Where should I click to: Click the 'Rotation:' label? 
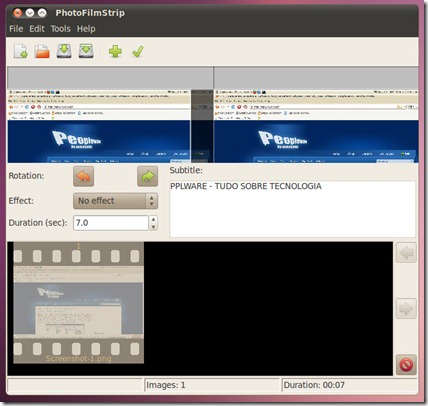[26, 176]
